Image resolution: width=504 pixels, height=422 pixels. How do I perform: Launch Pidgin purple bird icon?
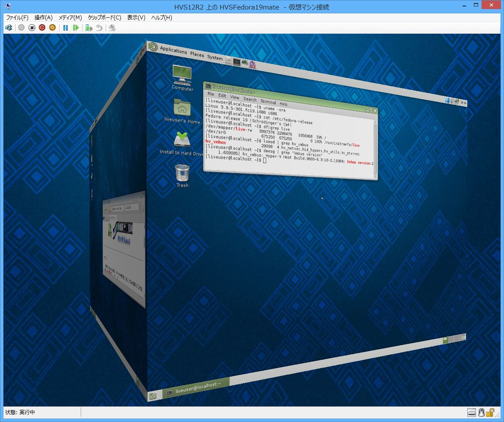click(x=252, y=65)
